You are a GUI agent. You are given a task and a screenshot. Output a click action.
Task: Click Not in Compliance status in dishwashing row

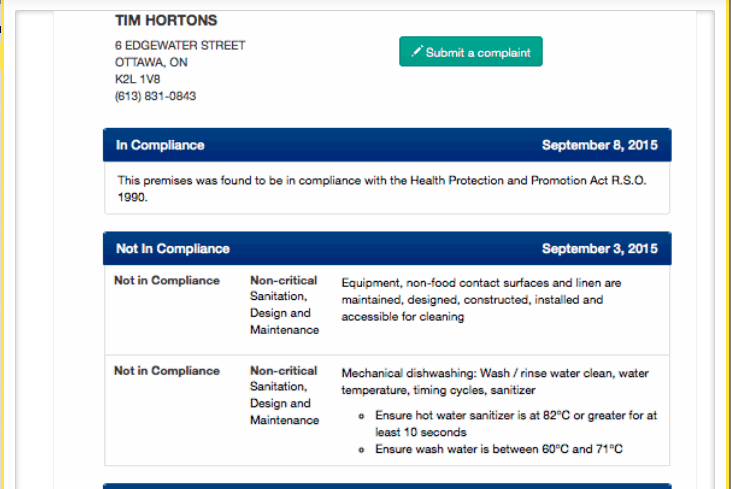pos(167,371)
